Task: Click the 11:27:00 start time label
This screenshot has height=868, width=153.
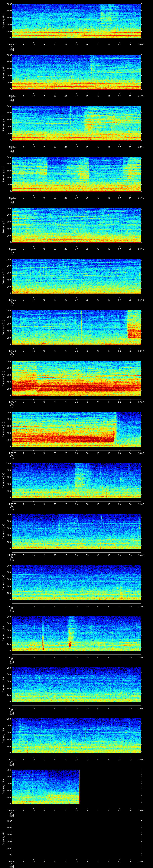Action: click(x=12, y=453)
